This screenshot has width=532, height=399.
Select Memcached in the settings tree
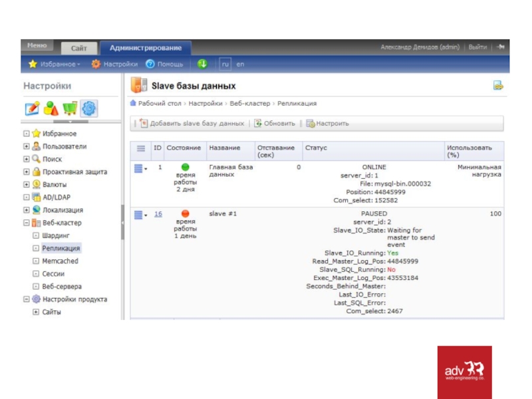click(x=60, y=261)
